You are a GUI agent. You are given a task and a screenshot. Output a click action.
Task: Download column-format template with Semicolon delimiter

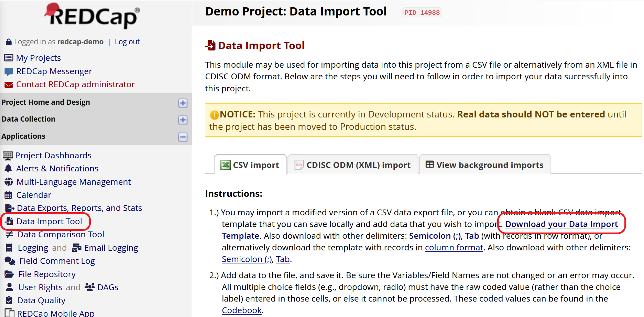click(x=247, y=259)
